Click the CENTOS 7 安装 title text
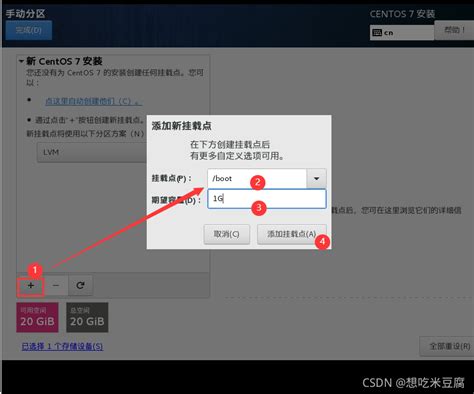Screen dimensions: 474x394 click(402, 14)
